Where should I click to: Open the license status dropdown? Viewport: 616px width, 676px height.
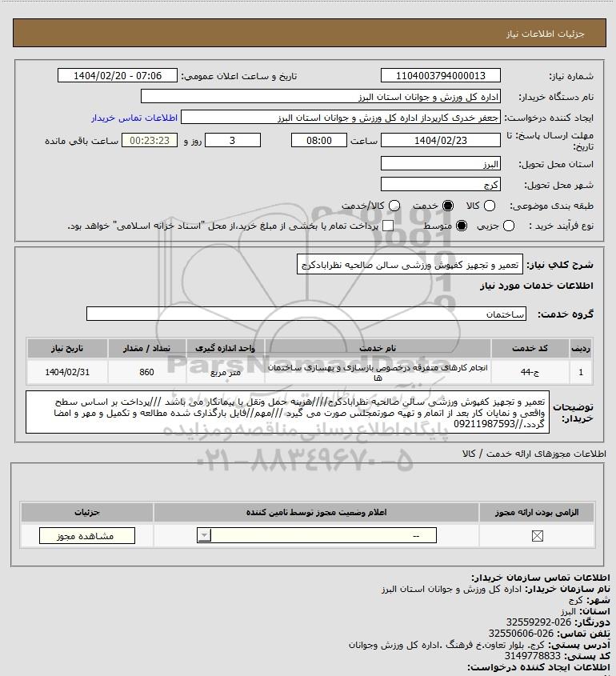pos(317,535)
